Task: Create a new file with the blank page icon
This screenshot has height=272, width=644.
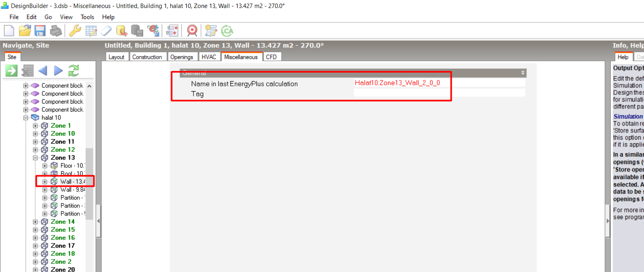Action: click(x=9, y=31)
